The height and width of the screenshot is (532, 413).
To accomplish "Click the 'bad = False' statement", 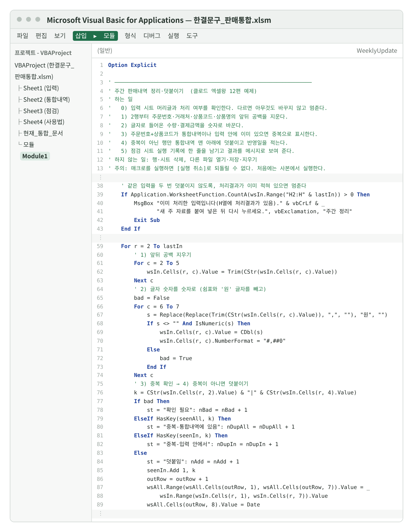I will pos(152,298).
